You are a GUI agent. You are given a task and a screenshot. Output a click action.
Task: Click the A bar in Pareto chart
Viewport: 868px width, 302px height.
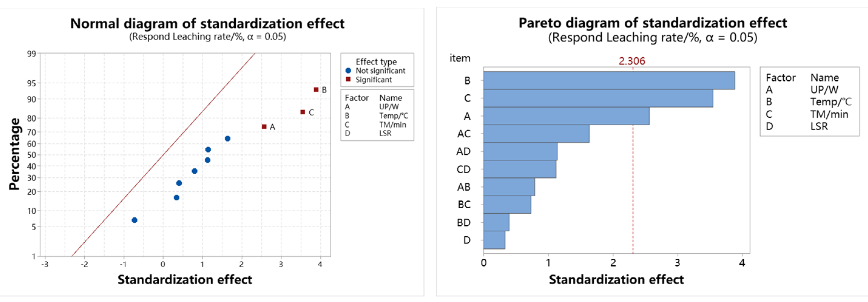566,116
